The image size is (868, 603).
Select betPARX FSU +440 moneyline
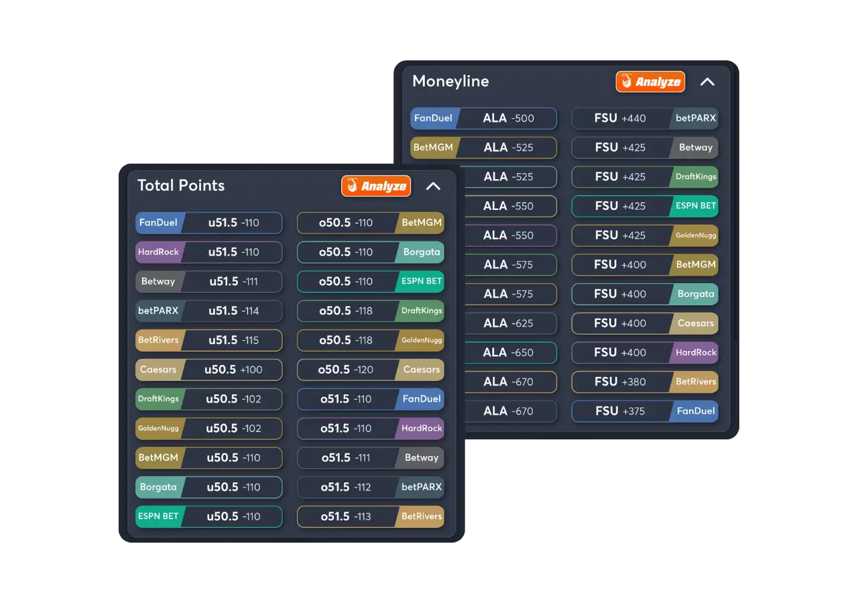645,118
